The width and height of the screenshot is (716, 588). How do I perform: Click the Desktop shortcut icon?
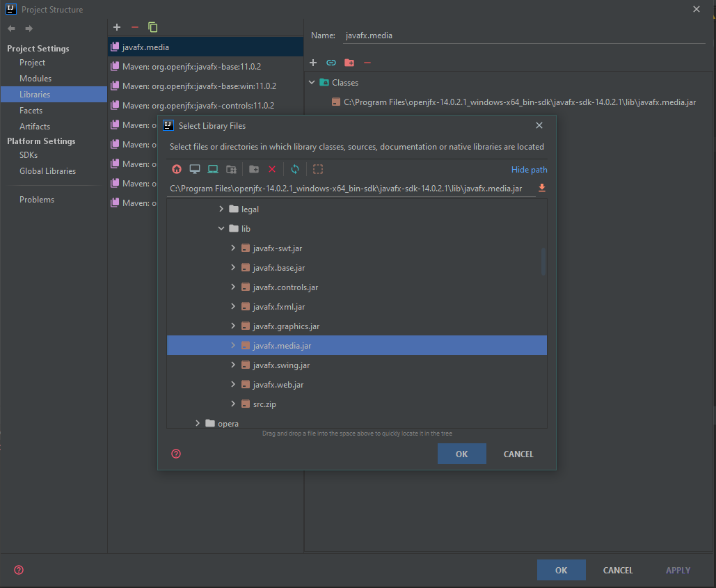pyautogui.click(x=195, y=169)
